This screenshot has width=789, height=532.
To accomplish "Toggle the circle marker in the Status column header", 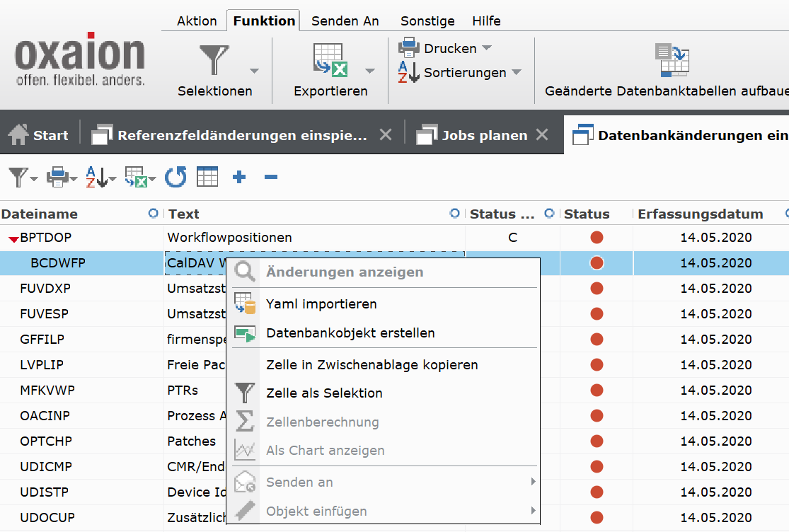I will [x=549, y=214].
